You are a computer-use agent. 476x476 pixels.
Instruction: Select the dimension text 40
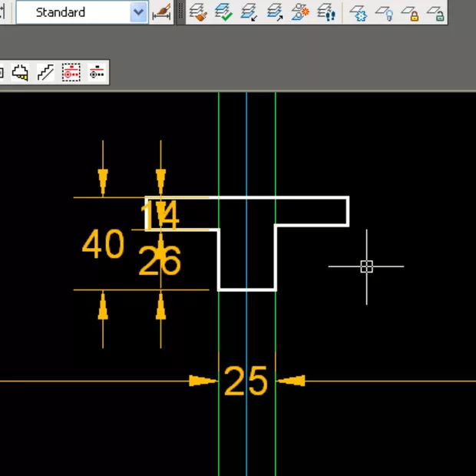(x=103, y=246)
